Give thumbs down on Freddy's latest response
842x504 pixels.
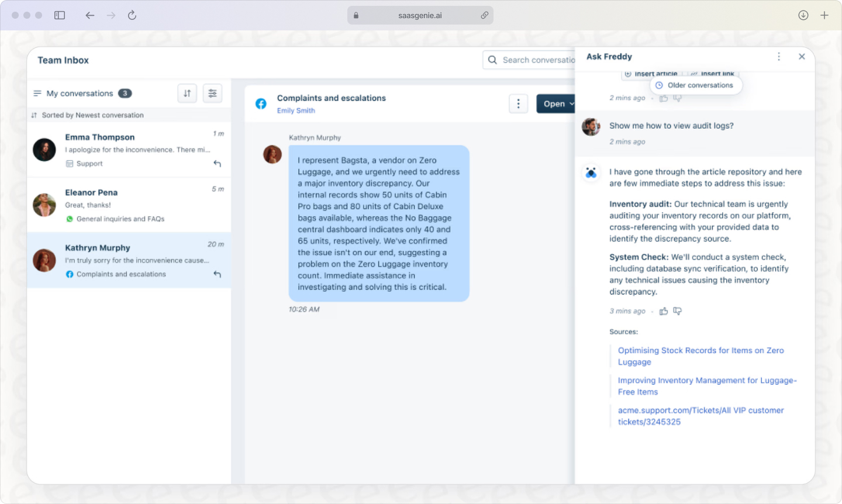pyautogui.click(x=677, y=311)
